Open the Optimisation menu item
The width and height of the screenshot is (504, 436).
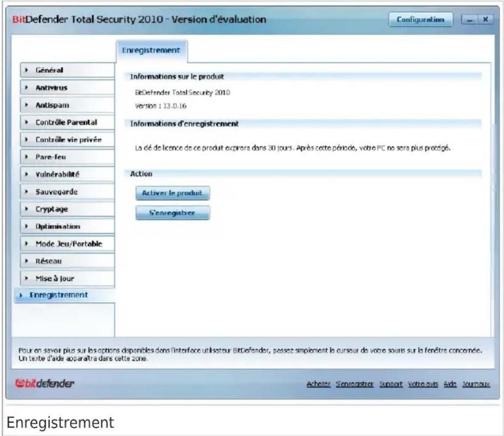point(67,226)
